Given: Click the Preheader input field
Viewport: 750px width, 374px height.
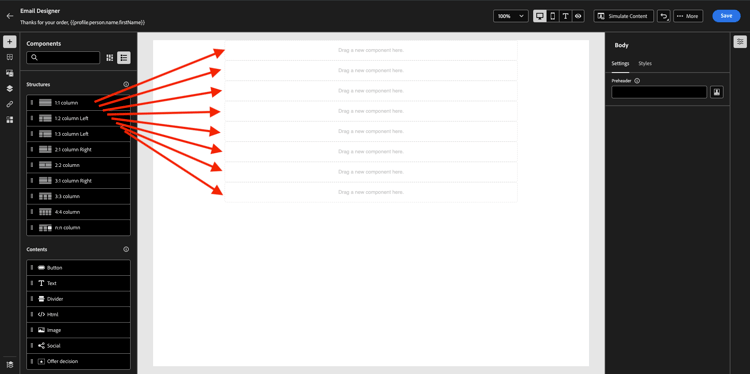Looking at the screenshot, I should pyautogui.click(x=659, y=92).
